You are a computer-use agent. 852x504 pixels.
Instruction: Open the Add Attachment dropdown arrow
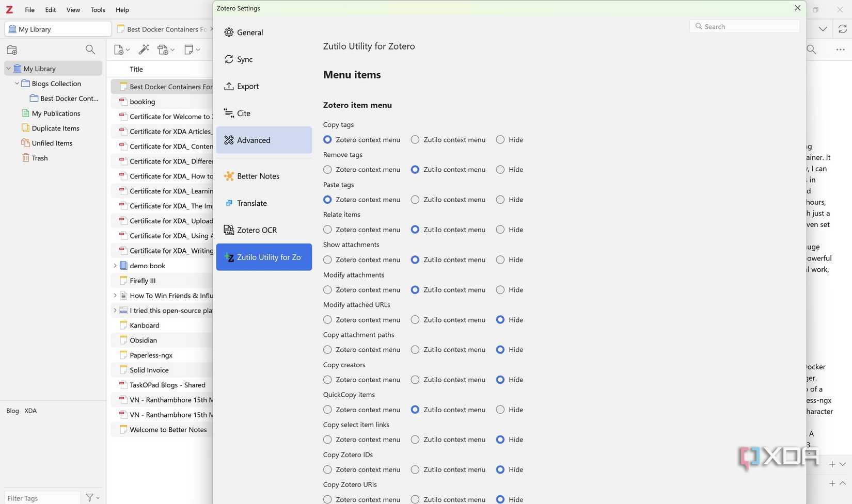pyautogui.click(x=172, y=50)
